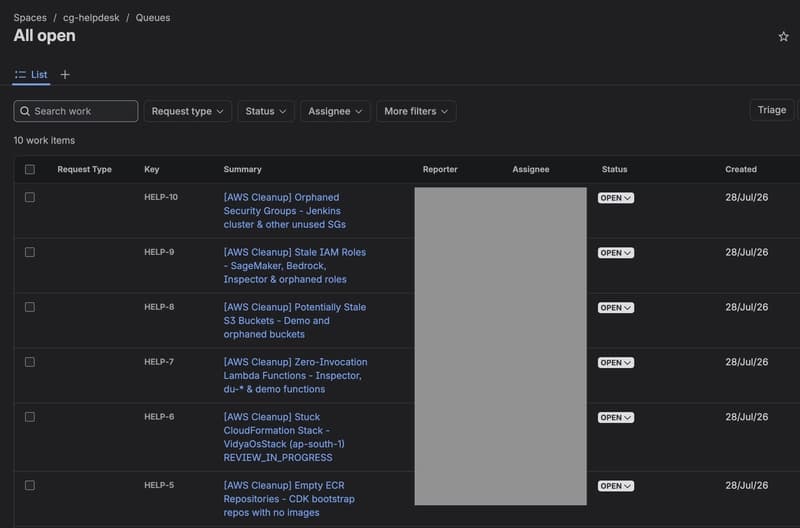This screenshot has width=800, height=528.
Task: Tick the checkbox for HELP-7
Action: click(x=30, y=362)
